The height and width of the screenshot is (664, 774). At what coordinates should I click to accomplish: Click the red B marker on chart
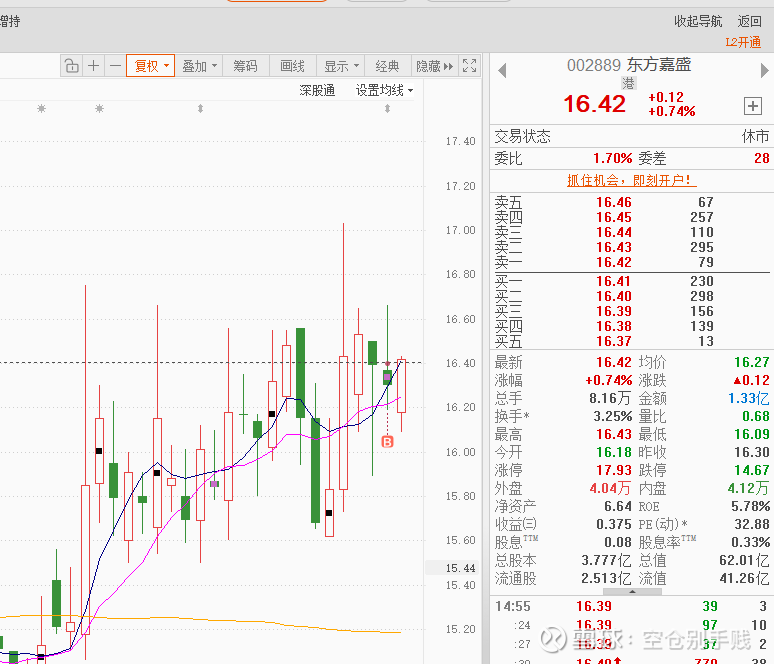[x=388, y=441]
